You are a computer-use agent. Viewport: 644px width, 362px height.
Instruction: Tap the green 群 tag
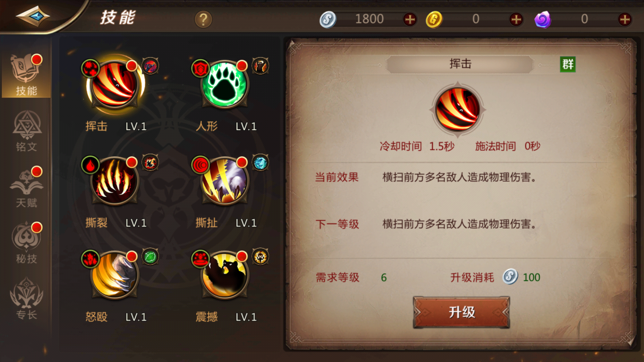[x=568, y=64]
